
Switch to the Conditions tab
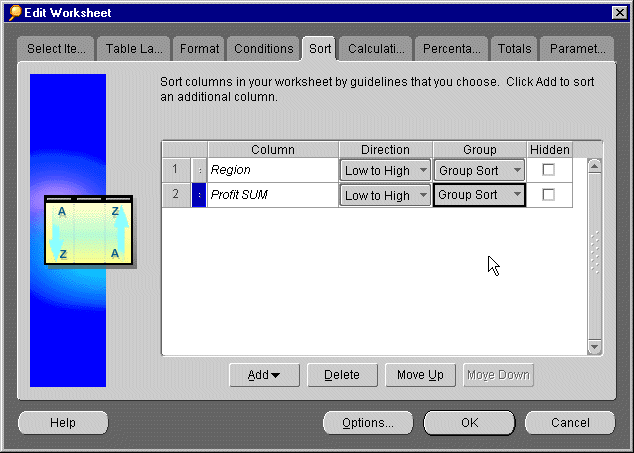point(263,48)
